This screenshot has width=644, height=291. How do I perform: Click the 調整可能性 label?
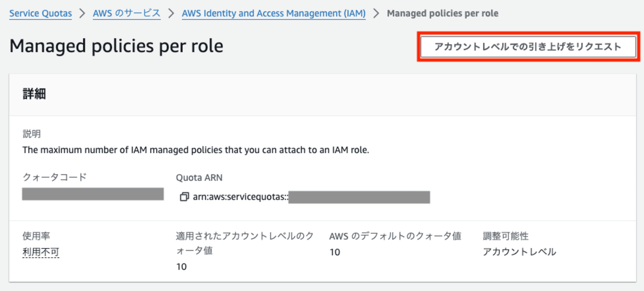pos(506,236)
